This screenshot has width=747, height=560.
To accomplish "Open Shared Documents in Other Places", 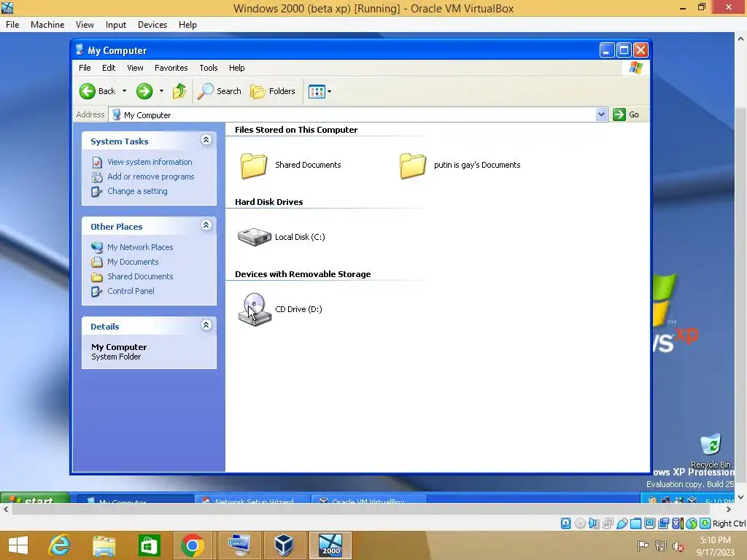I will tap(140, 276).
